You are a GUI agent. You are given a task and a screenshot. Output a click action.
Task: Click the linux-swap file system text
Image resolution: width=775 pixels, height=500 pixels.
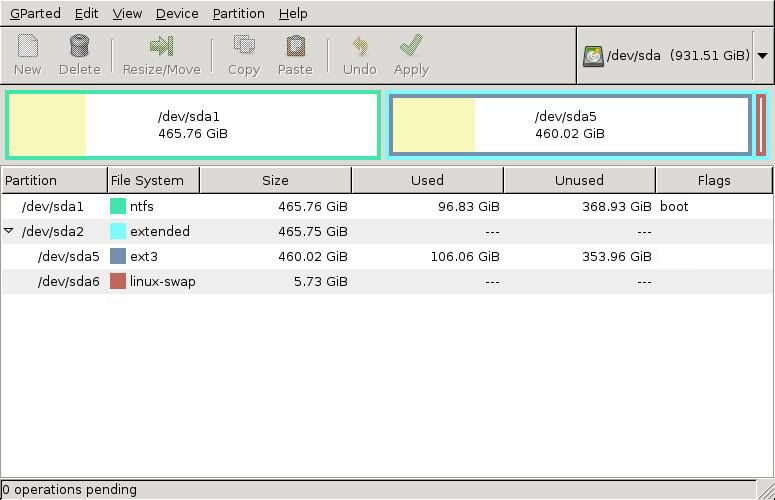[x=163, y=282]
